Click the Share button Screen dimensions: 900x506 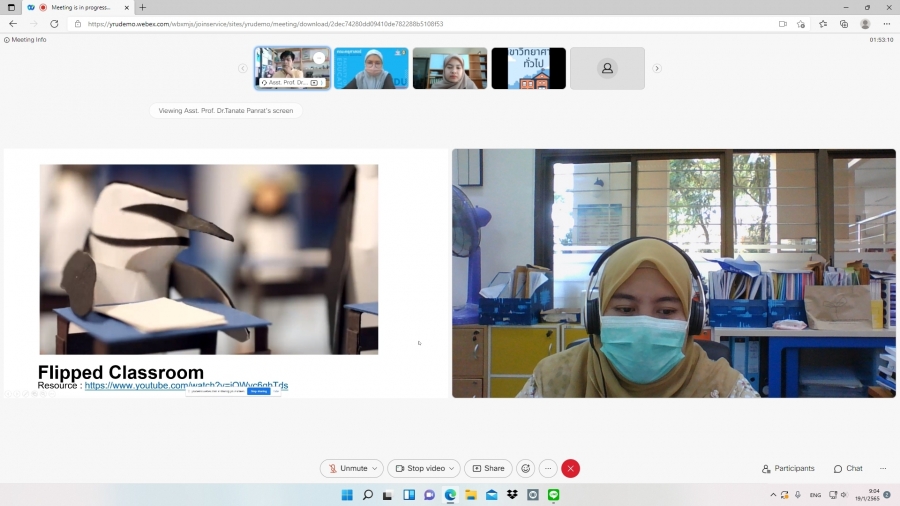(488, 468)
